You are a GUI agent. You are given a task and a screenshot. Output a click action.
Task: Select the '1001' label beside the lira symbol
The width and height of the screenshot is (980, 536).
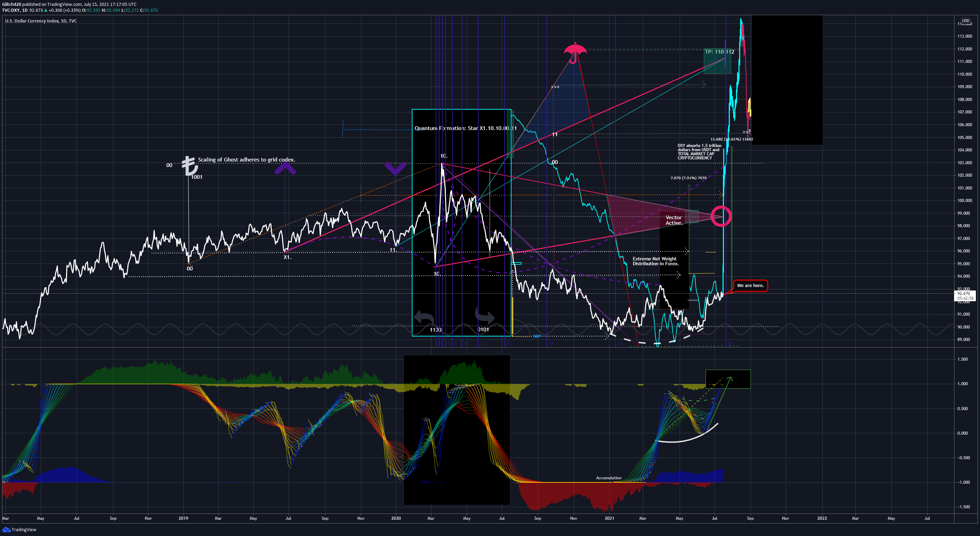pyautogui.click(x=197, y=177)
